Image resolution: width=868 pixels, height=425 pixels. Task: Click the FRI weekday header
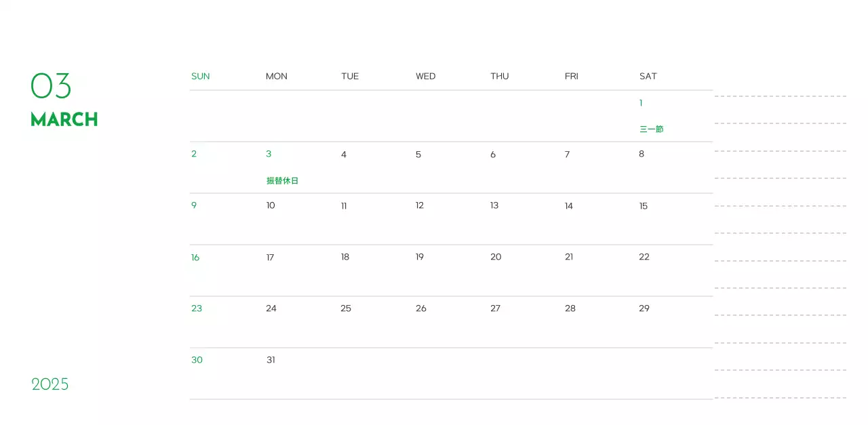coord(571,76)
